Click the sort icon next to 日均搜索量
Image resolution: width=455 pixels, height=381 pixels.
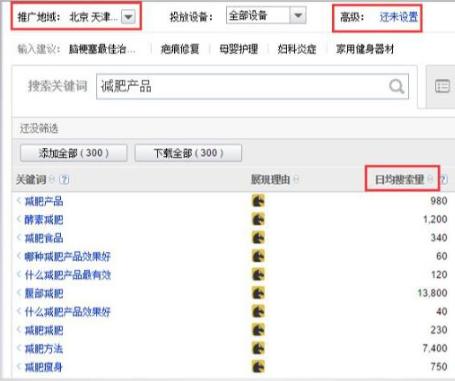tap(430, 179)
